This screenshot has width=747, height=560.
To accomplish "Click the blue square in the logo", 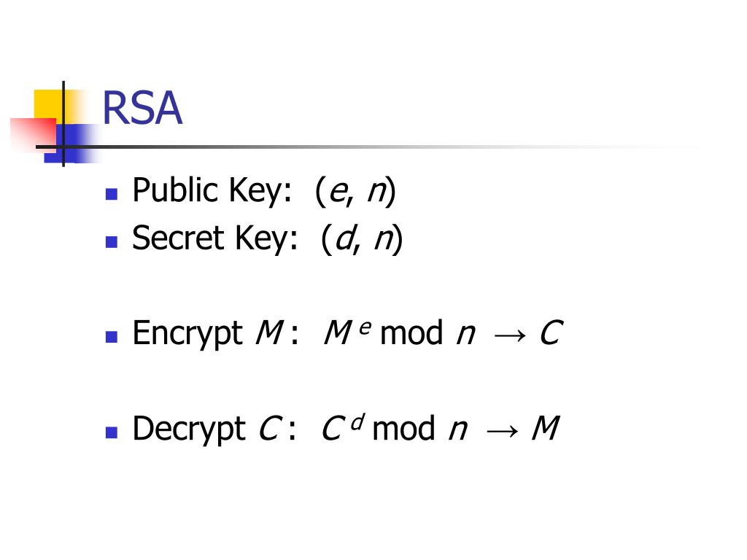I will (71, 144).
